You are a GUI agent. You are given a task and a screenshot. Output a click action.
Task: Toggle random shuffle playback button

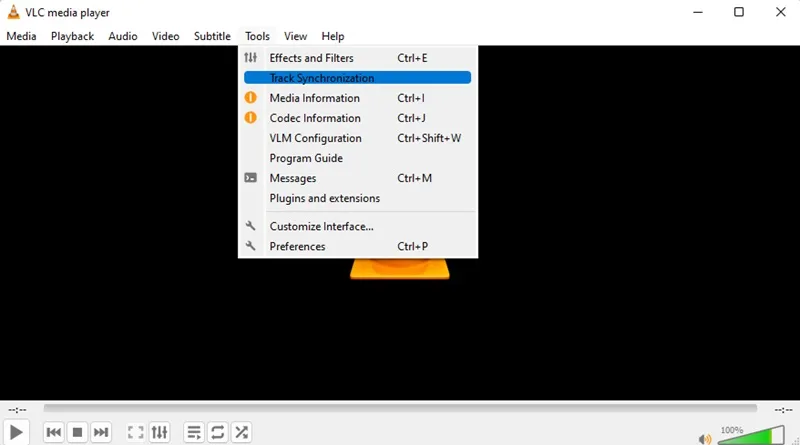click(241, 432)
